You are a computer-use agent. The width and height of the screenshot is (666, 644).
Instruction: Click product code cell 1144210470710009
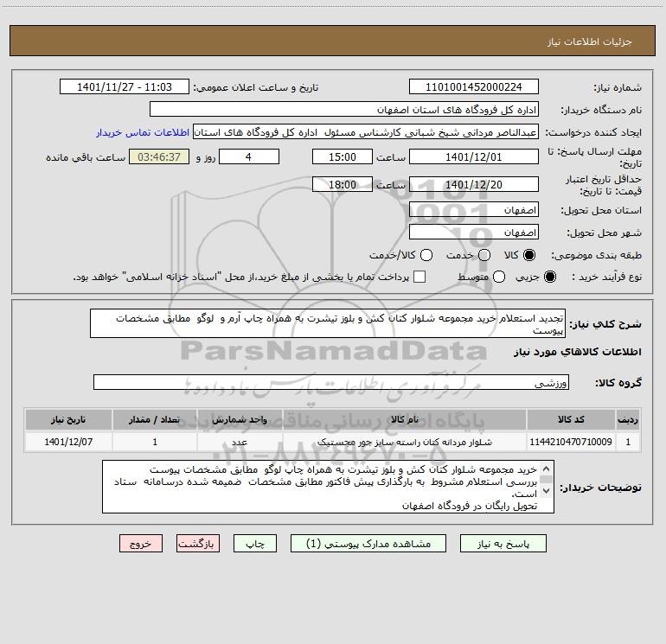coord(571,442)
